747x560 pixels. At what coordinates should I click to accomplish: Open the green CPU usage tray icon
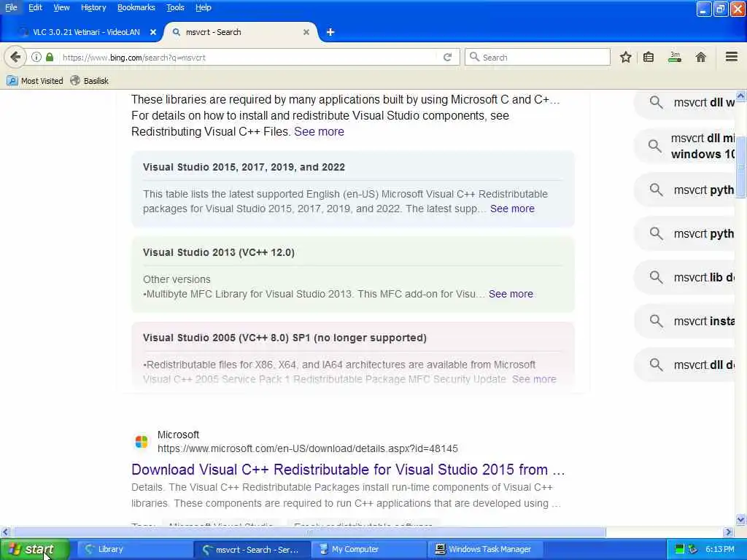[680, 549]
